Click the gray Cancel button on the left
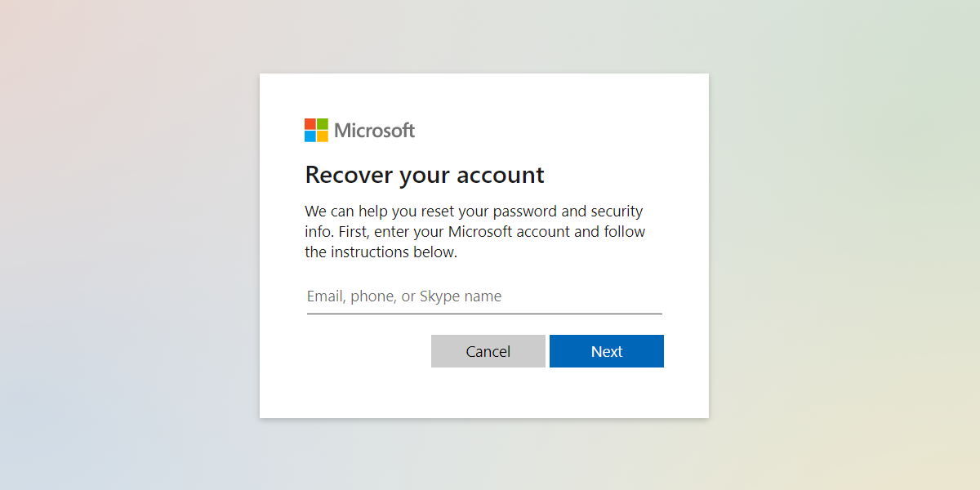Viewport: 980px width, 490px height. [488, 351]
